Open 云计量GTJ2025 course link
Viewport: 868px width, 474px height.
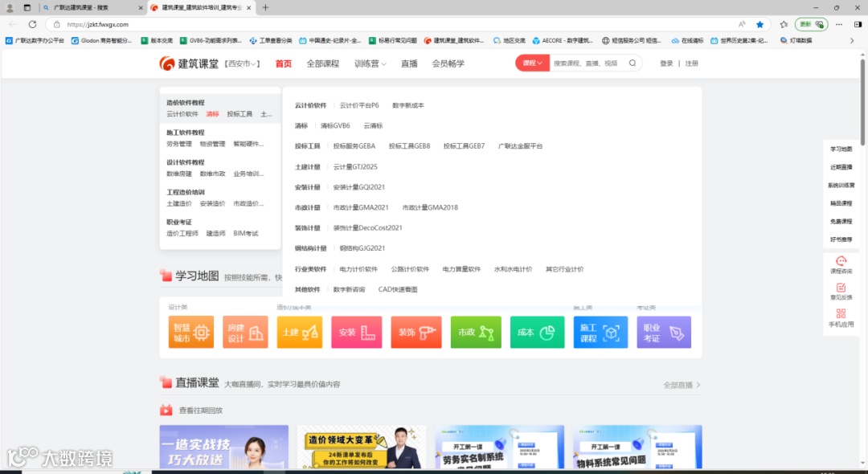(x=355, y=166)
